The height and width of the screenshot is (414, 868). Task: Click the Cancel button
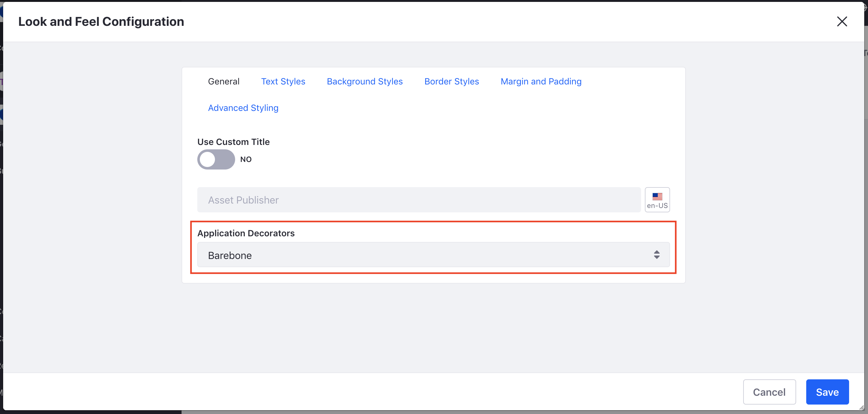[769, 392]
